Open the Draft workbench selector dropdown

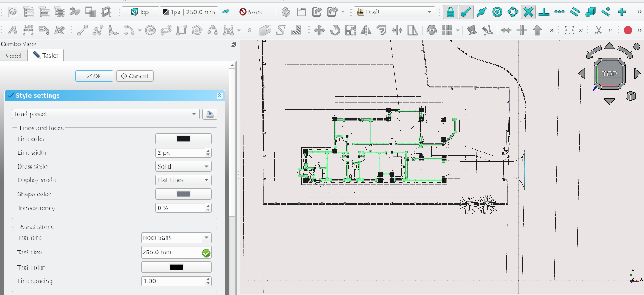394,12
